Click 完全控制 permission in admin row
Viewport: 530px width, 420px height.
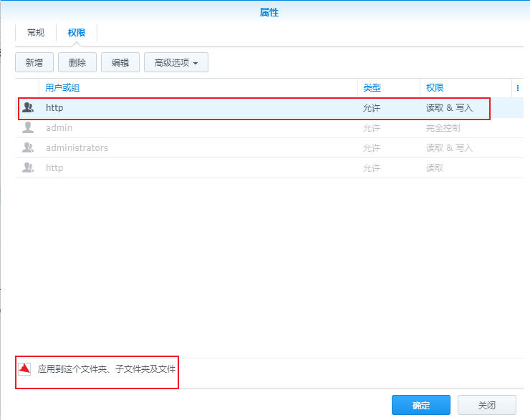(443, 128)
